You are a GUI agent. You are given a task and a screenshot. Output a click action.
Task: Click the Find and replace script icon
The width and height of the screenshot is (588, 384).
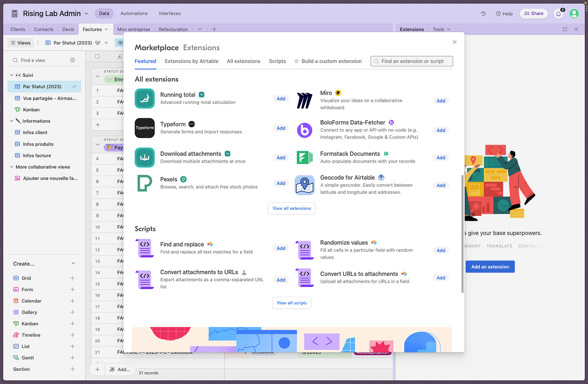(x=145, y=248)
